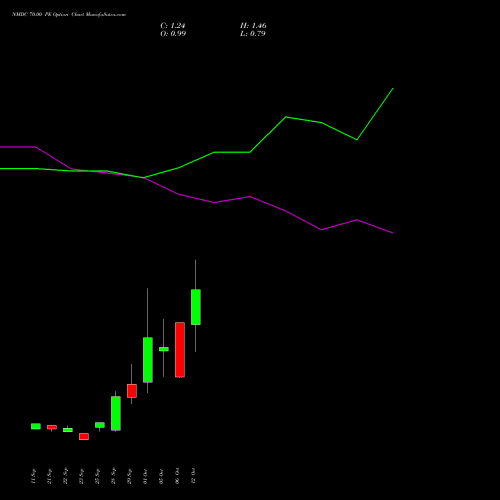
Task: Click the right end of the purple indicator line
Action: 393,233
